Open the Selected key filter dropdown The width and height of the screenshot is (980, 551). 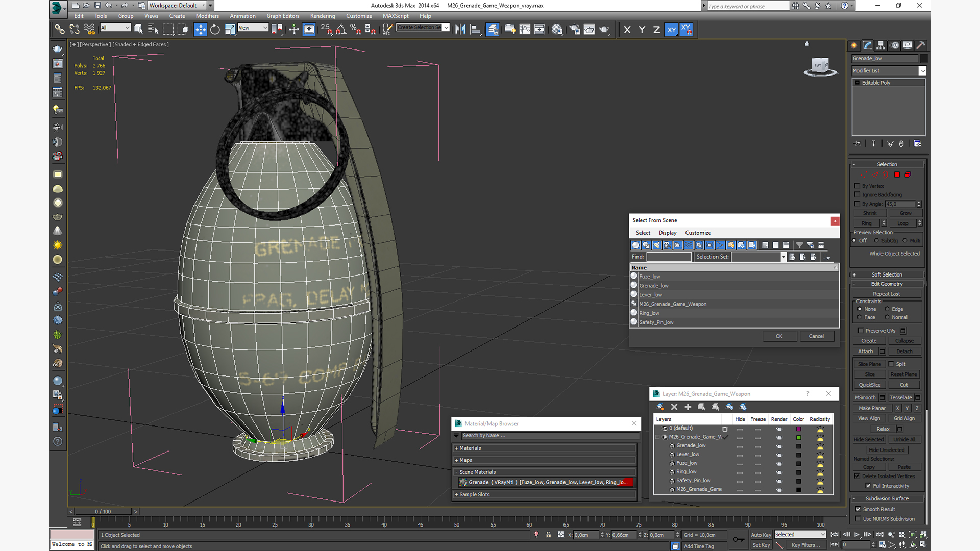[800, 535]
